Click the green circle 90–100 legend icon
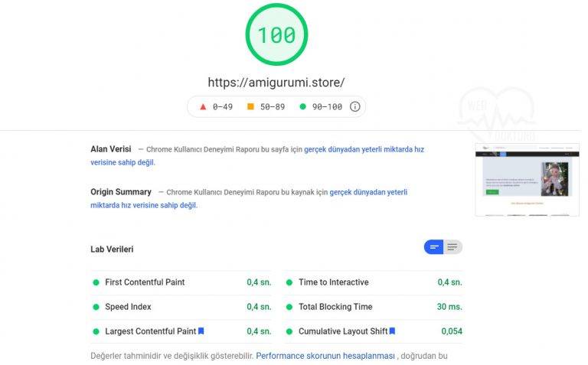This screenshot has width=588, height=365. [x=302, y=107]
